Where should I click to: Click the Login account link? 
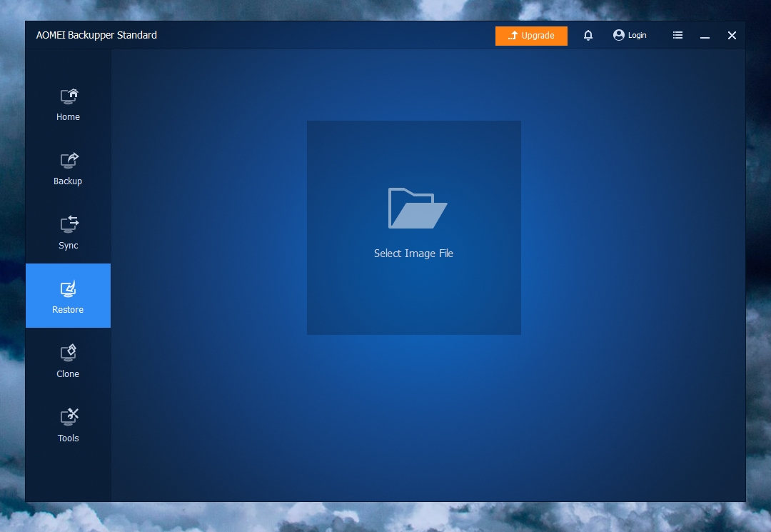click(x=630, y=35)
